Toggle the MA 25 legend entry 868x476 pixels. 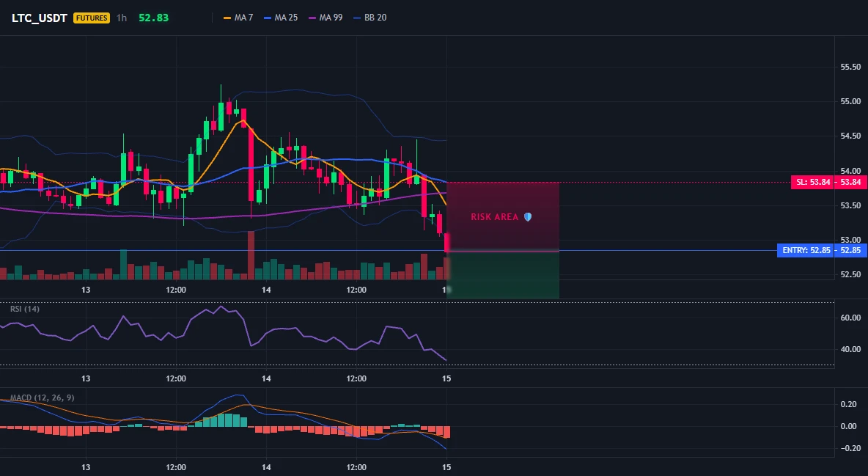281,18
